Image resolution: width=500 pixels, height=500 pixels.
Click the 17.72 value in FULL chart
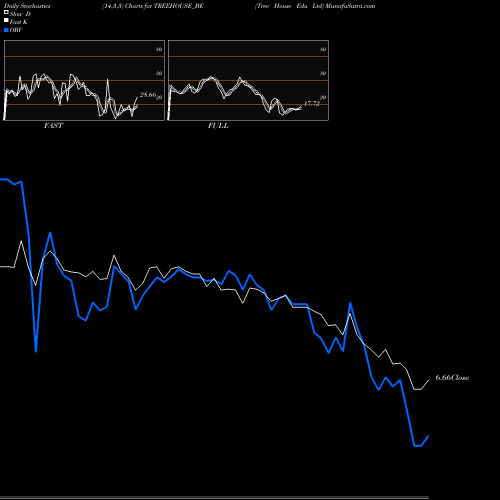pos(312,104)
